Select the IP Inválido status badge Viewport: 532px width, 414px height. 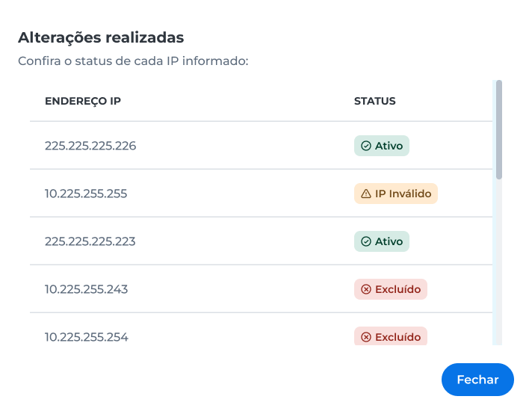coord(396,194)
